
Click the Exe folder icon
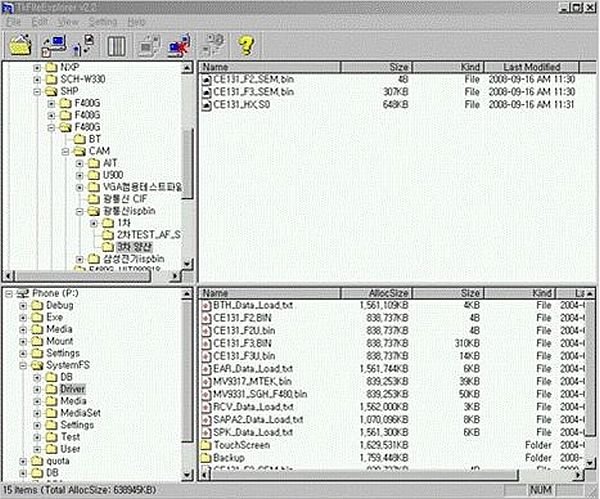pos(37,317)
